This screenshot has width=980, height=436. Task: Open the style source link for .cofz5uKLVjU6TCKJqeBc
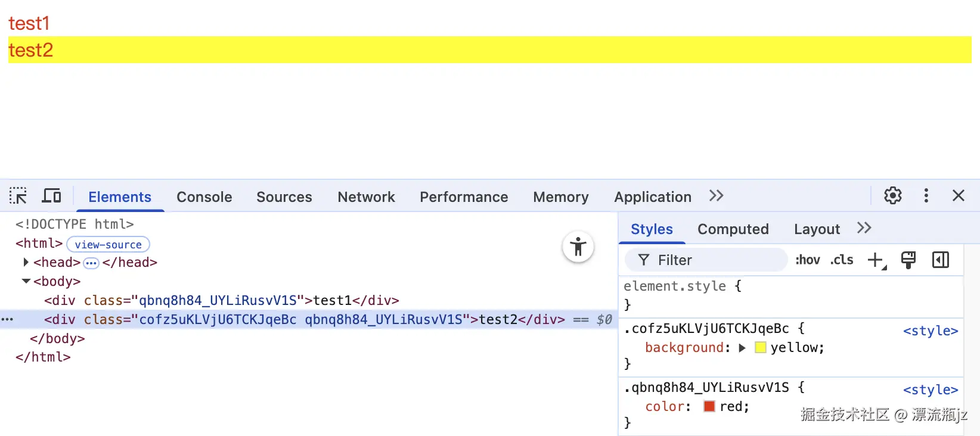tap(930, 331)
